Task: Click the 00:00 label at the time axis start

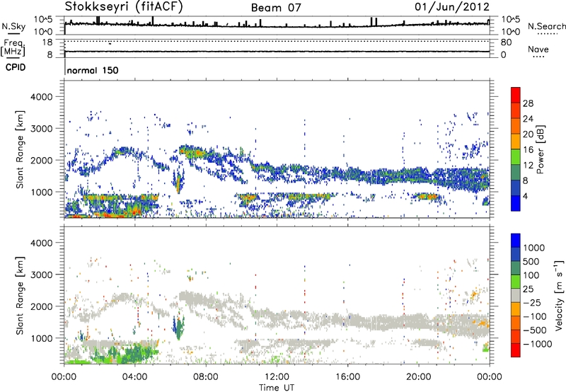Action: (x=64, y=377)
